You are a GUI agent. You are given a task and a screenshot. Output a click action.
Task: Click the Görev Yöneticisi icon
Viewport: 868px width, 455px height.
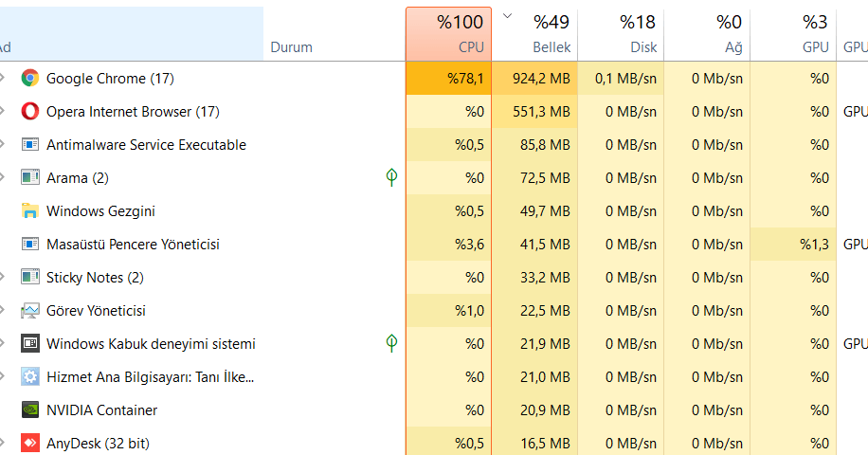click(x=29, y=311)
